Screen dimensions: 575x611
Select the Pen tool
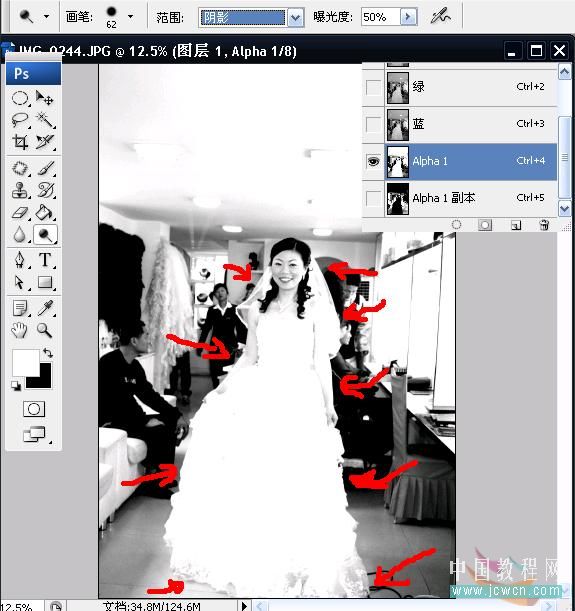(x=20, y=260)
